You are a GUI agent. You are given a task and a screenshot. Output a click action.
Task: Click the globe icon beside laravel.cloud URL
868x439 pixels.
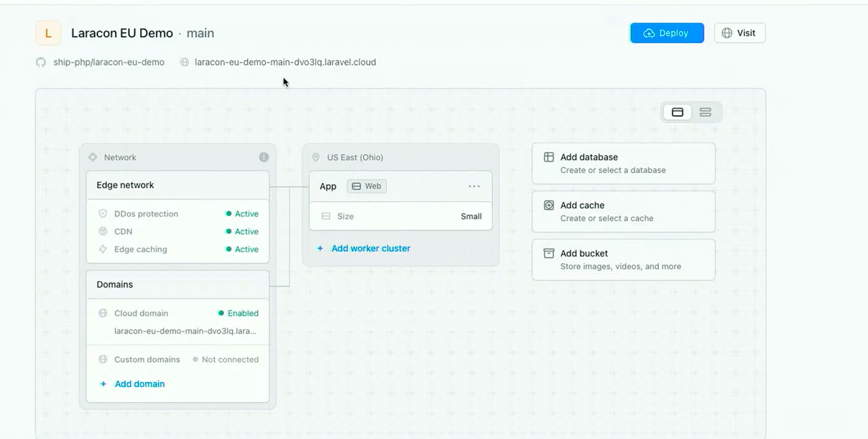click(x=184, y=62)
